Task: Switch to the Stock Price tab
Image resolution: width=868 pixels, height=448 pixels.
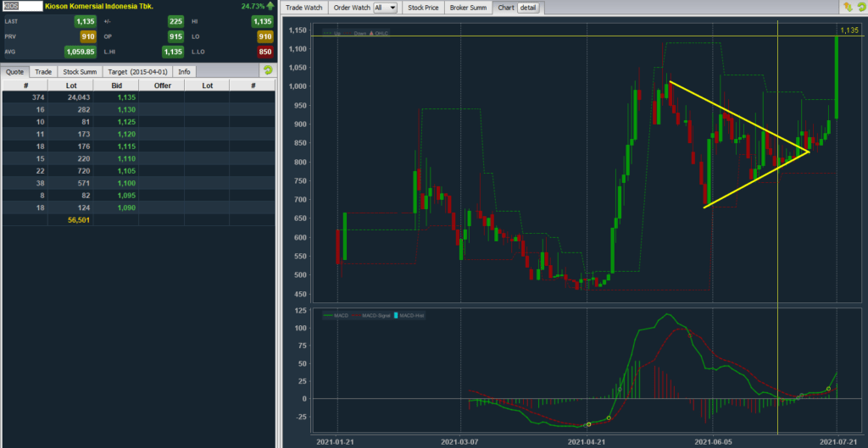Action: coord(424,8)
